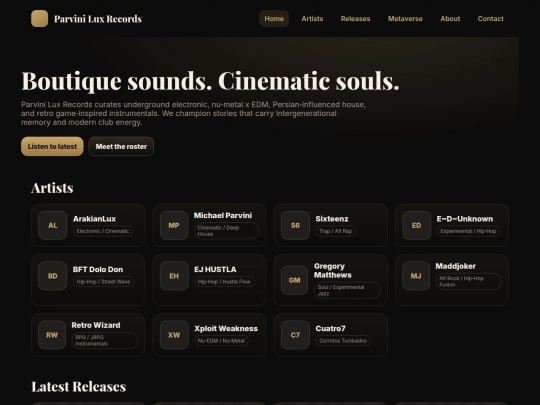This screenshot has width=540, height=405.
Task: Open the Artists nav link
Action: 312,19
